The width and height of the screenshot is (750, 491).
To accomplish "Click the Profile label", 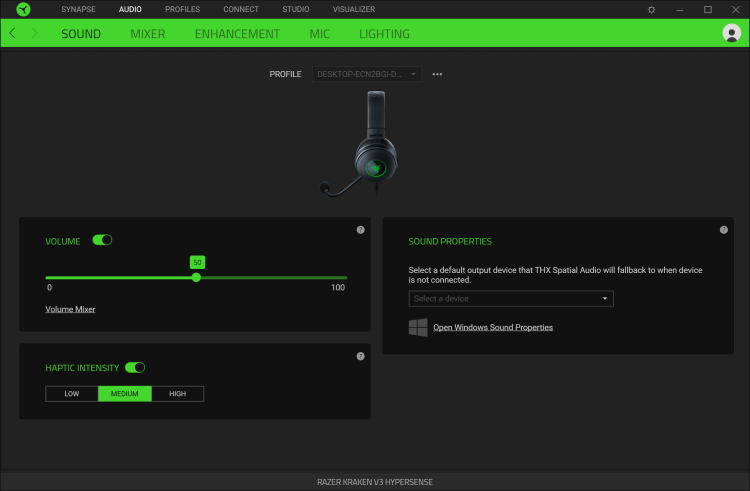I will 285,74.
